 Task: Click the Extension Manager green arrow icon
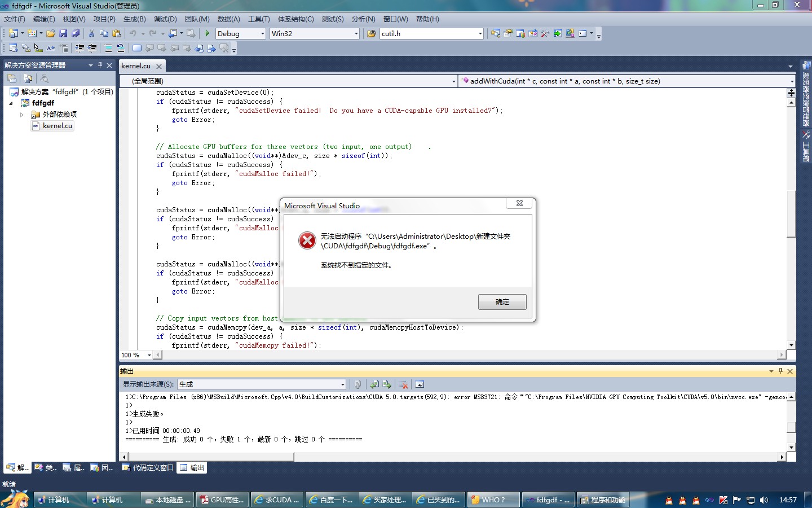point(558,34)
